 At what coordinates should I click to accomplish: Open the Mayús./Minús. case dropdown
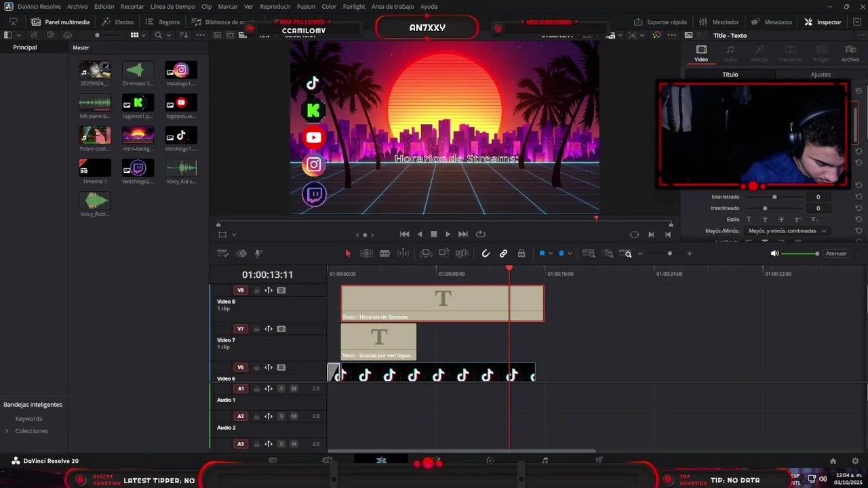click(x=787, y=231)
